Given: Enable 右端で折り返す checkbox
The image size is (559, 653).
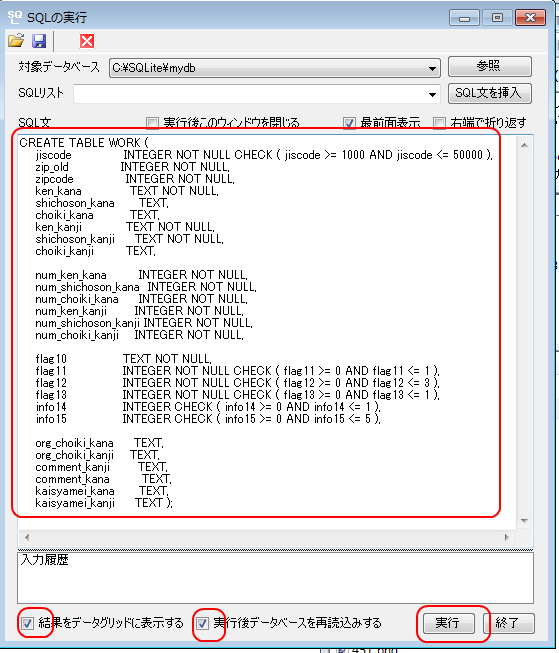Looking at the screenshot, I should click(x=439, y=123).
